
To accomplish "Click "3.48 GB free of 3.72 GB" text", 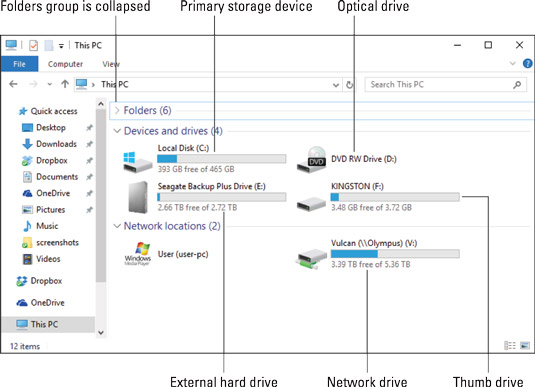I will [371, 207].
